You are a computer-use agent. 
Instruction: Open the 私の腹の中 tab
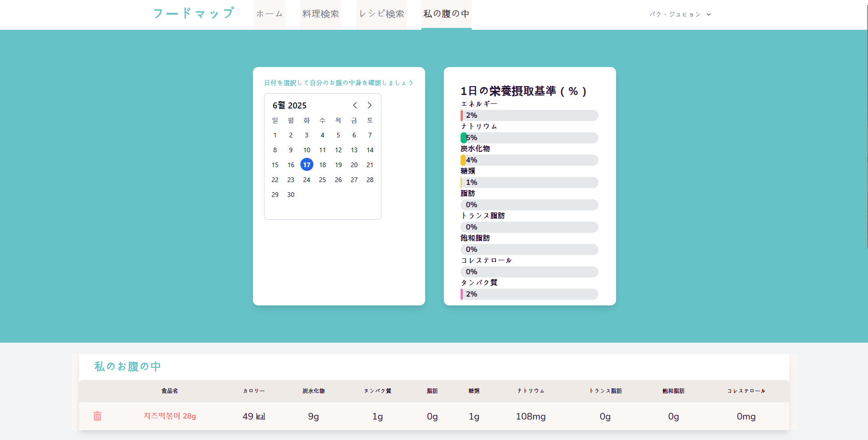point(447,14)
